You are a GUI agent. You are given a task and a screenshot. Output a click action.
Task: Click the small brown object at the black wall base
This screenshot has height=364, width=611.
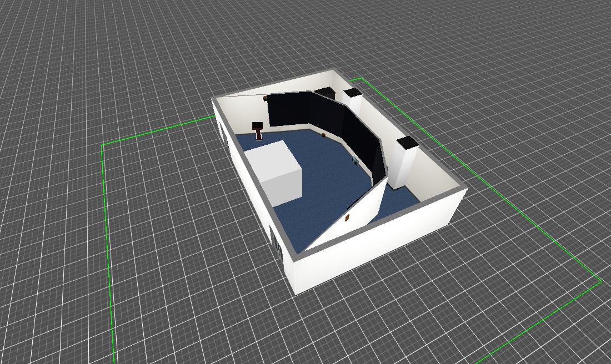pyautogui.click(x=324, y=134)
